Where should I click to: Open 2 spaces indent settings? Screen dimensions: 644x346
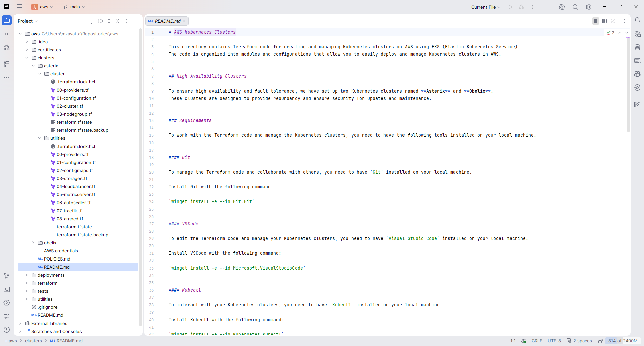[579, 341]
